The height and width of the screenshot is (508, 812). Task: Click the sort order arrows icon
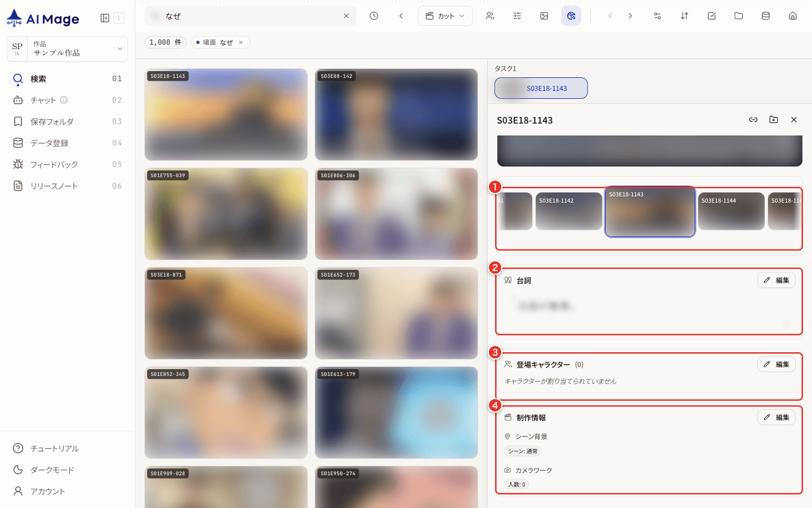[685, 16]
